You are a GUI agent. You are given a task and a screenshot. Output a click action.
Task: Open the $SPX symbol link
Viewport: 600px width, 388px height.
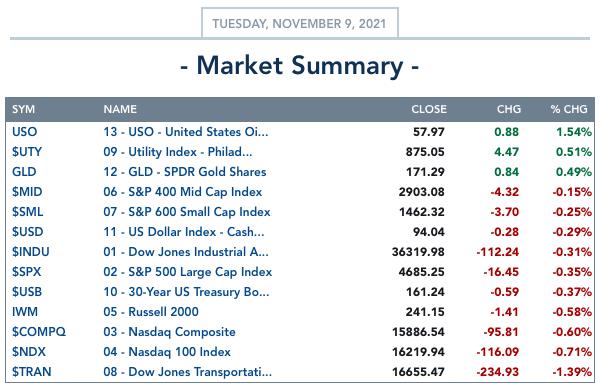[26, 272]
